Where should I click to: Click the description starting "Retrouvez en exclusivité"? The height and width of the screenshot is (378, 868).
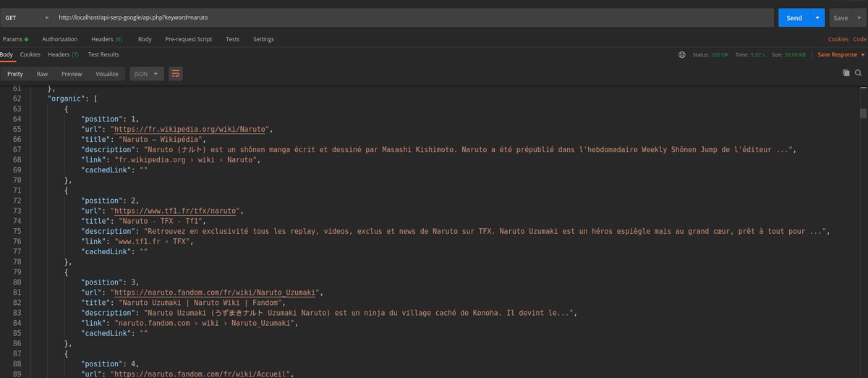(x=485, y=231)
